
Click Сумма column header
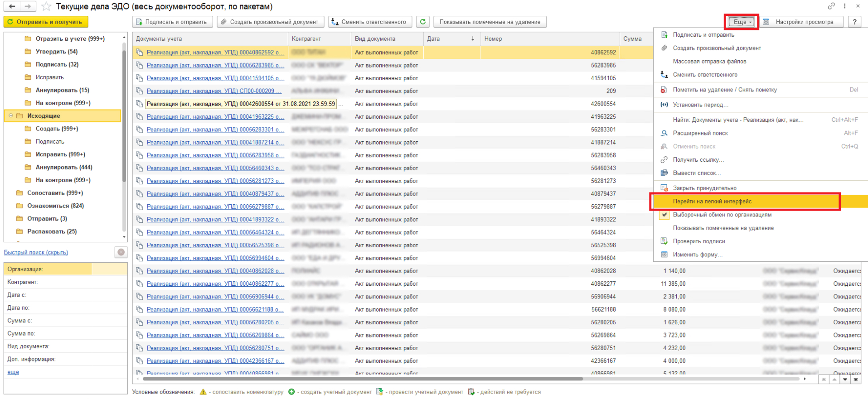pyautogui.click(x=636, y=39)
